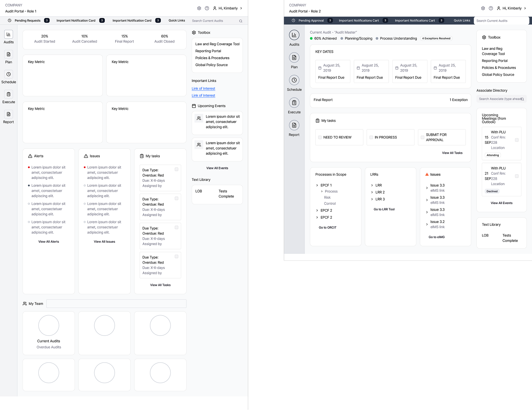Click clock icon next to Pending Approval
This screenshot has height=410, width=532.
point(293,20)
